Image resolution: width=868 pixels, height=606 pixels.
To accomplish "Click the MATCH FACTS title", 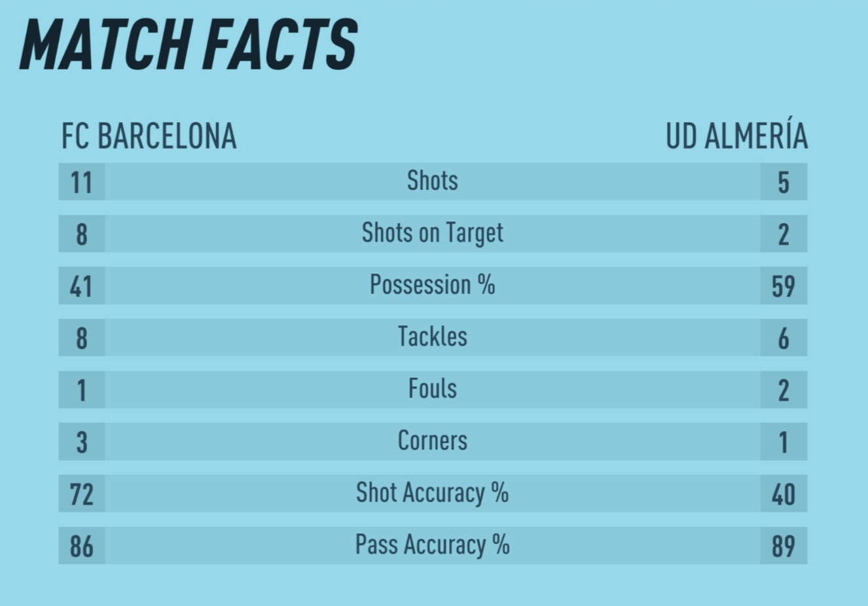I will click(189, 45).
